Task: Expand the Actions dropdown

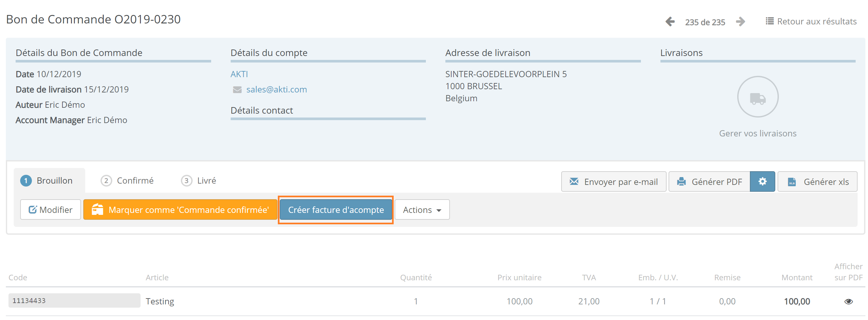Action: [x=422, y=210]
